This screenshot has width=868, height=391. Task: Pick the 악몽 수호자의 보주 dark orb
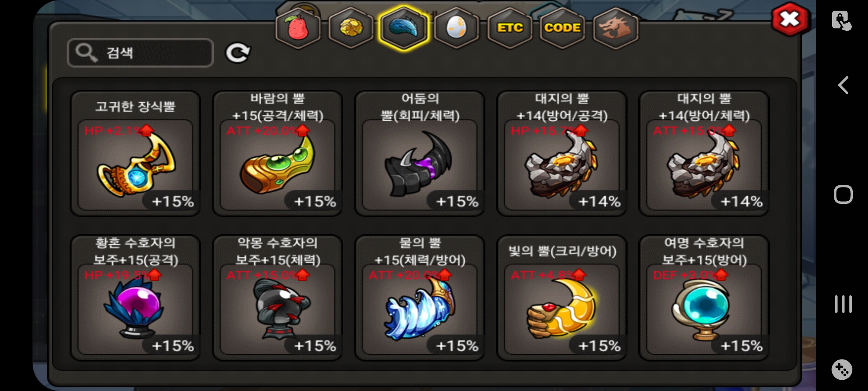277,298
